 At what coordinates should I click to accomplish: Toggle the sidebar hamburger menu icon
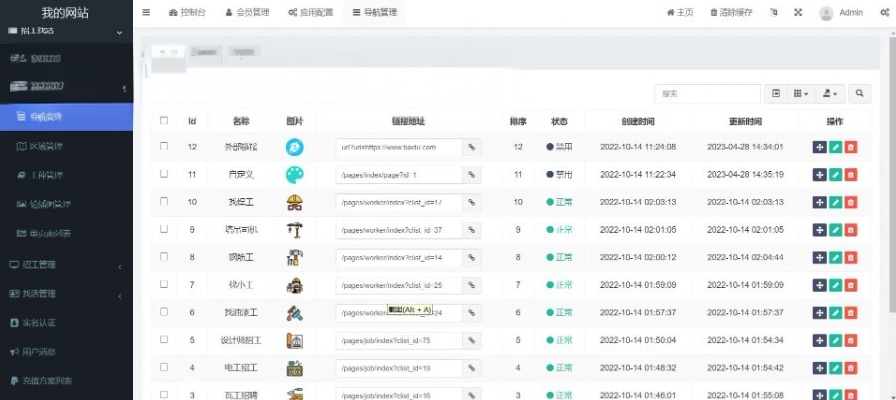(146, 12)
